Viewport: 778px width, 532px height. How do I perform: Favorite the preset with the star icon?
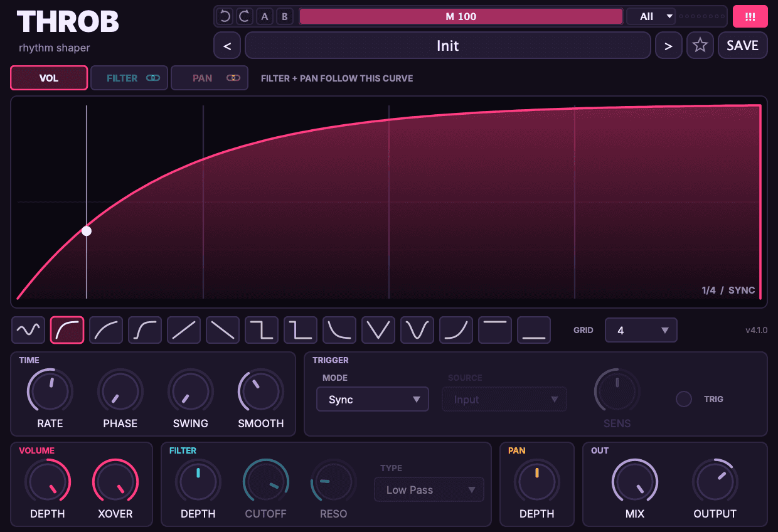[700, 46]
